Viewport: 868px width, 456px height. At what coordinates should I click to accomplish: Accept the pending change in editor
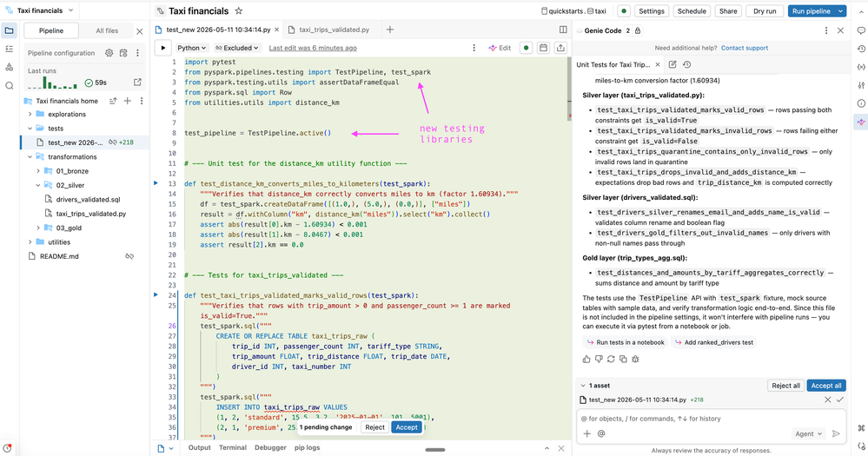point(407,427)
